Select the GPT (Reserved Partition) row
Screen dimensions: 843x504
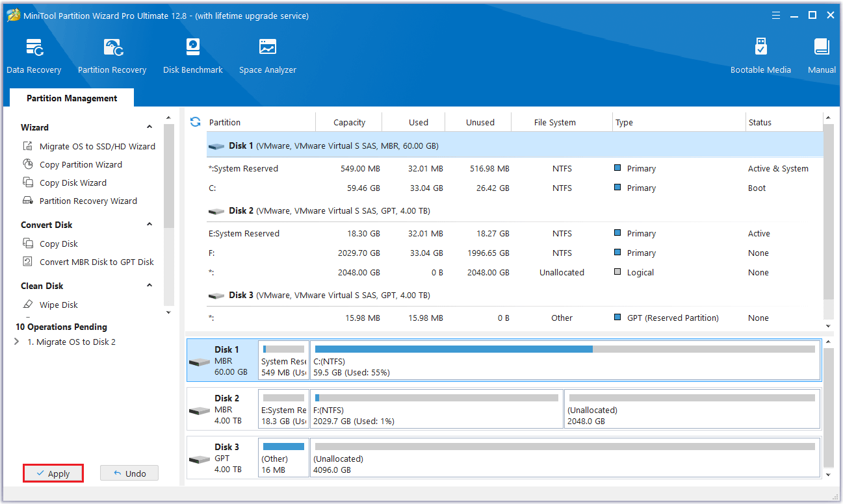point(515,318)
